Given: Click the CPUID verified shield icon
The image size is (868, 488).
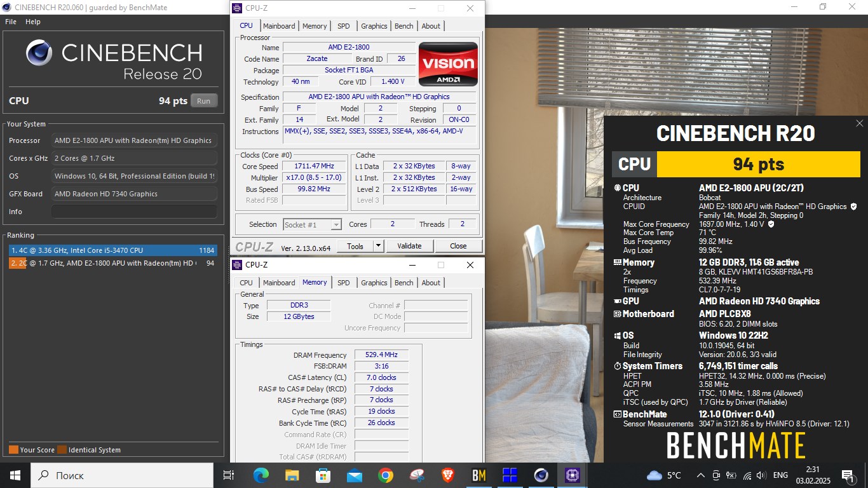Looking at the screenshot, I should [x=853, y=207].
